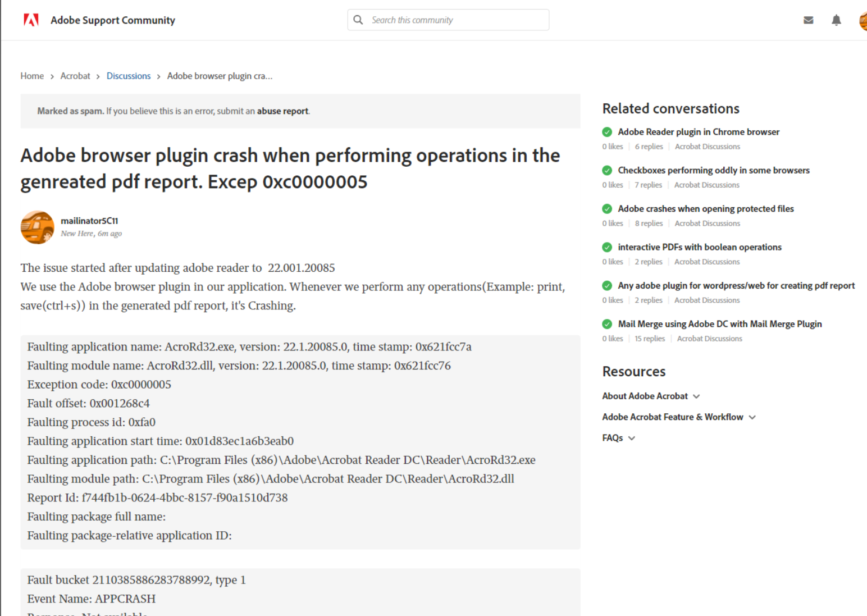The image size is (867, 616).
Task: Expand About Adobe Acrobat section
Action: 651,396
